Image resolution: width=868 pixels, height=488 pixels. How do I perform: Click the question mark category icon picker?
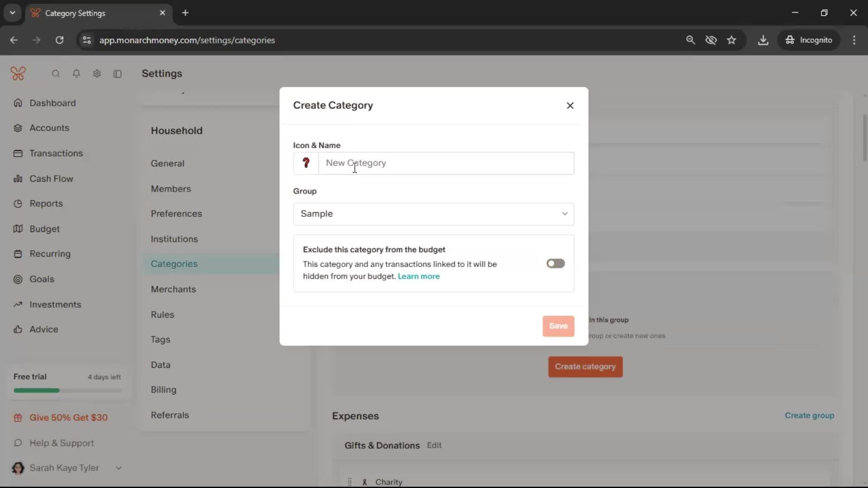(x=306, y=163)
